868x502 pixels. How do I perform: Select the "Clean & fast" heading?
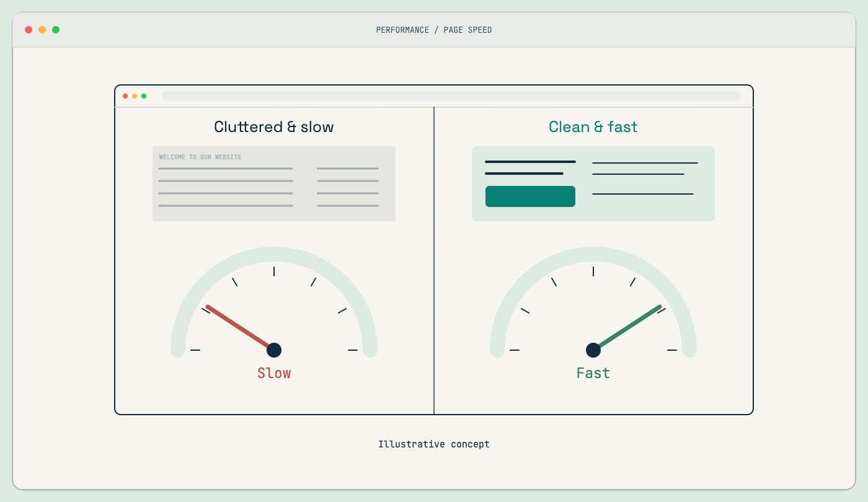[x=593, y=127]
